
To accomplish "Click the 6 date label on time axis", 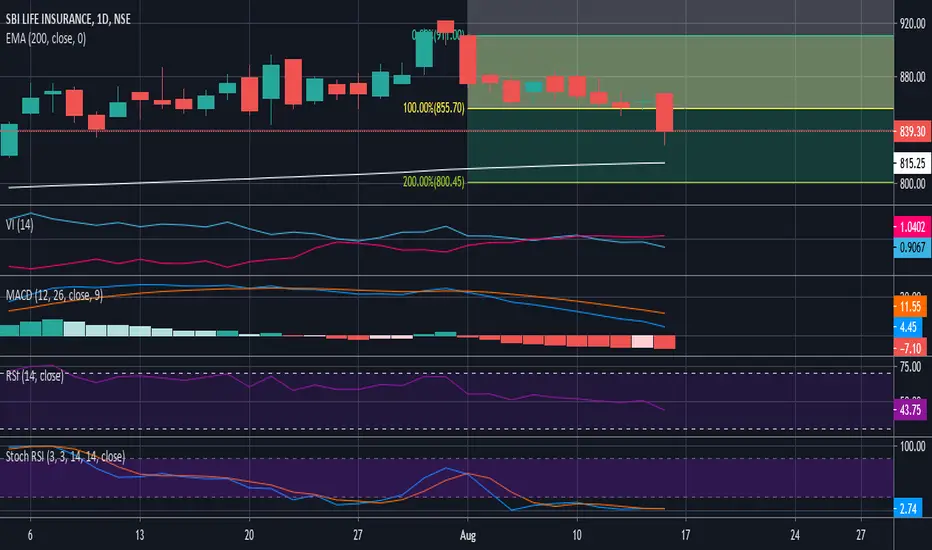I will tap(30, 535).
